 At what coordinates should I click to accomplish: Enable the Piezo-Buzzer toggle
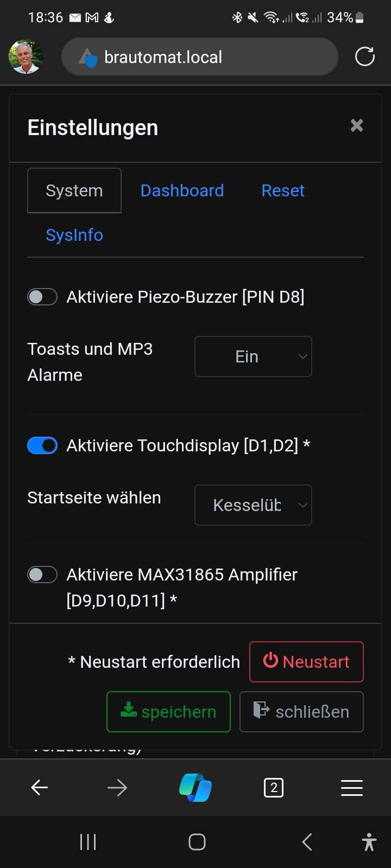tap(42, 297)
